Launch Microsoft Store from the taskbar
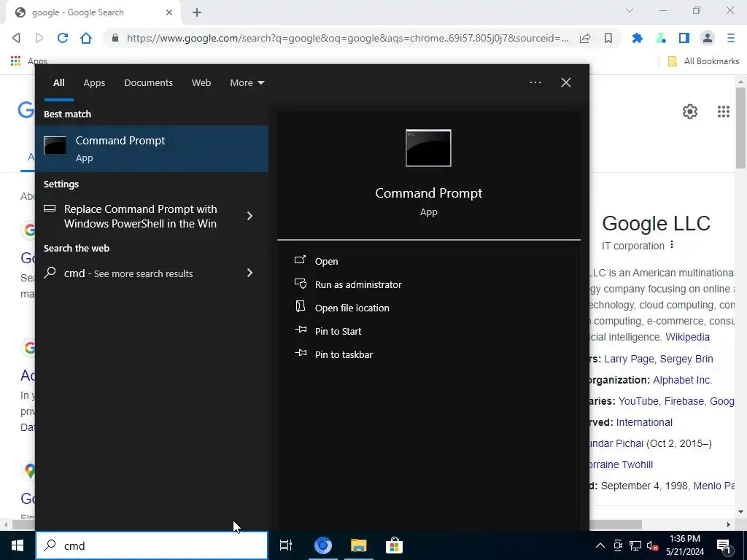 [x=394, y=545]
